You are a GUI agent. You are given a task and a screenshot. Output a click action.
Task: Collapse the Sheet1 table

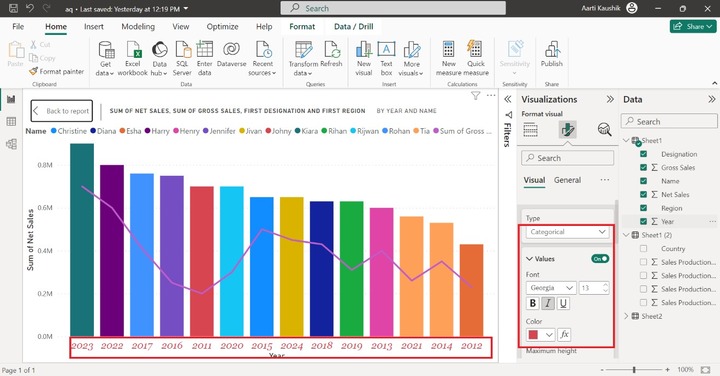click(626, 140)
